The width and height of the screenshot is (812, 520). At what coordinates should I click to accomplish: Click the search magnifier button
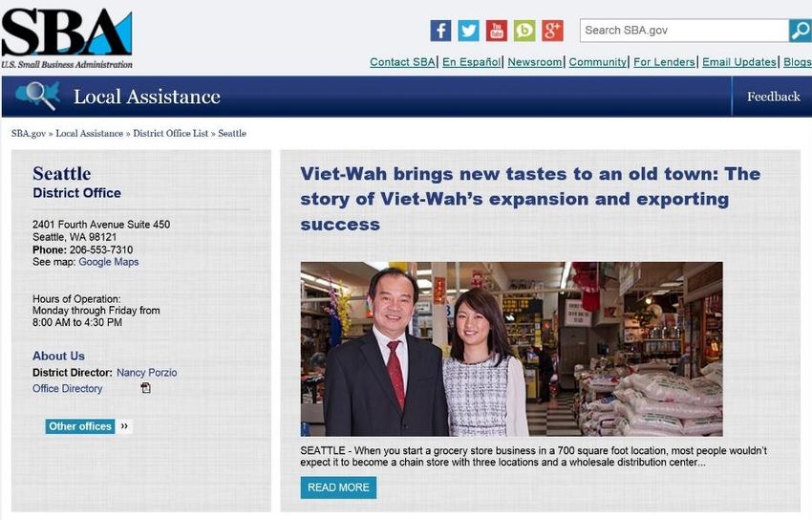tap(801, 31)
